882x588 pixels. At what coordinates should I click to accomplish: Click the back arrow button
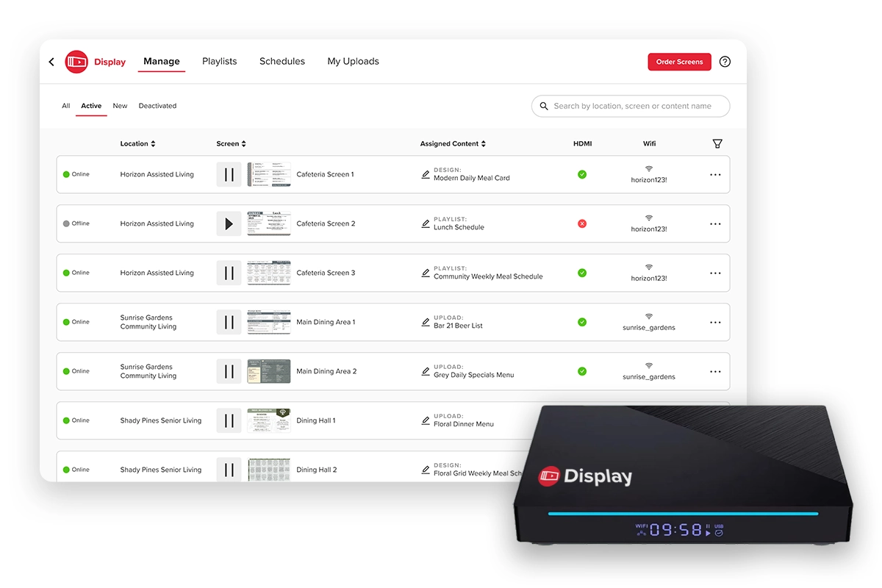(51, 62)
